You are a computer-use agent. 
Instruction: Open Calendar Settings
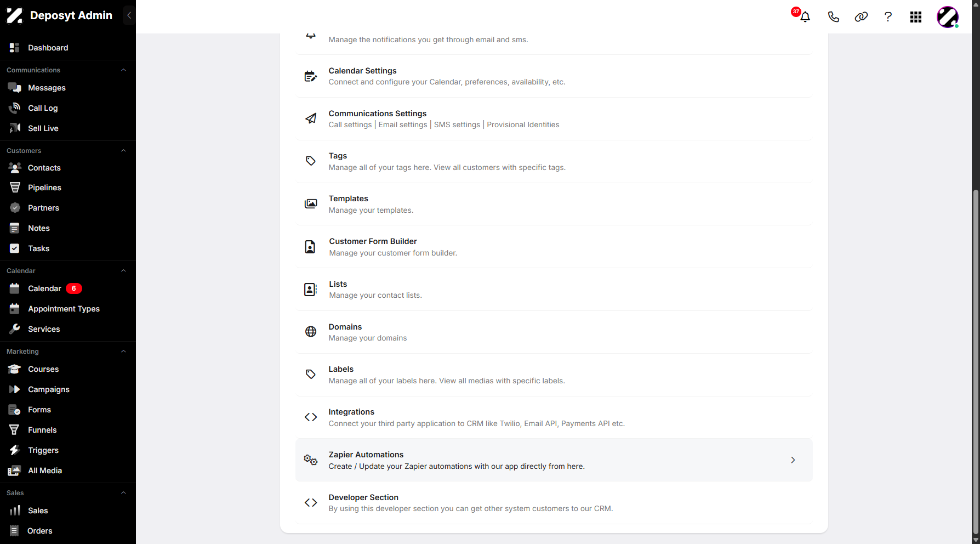pos(554,76)
